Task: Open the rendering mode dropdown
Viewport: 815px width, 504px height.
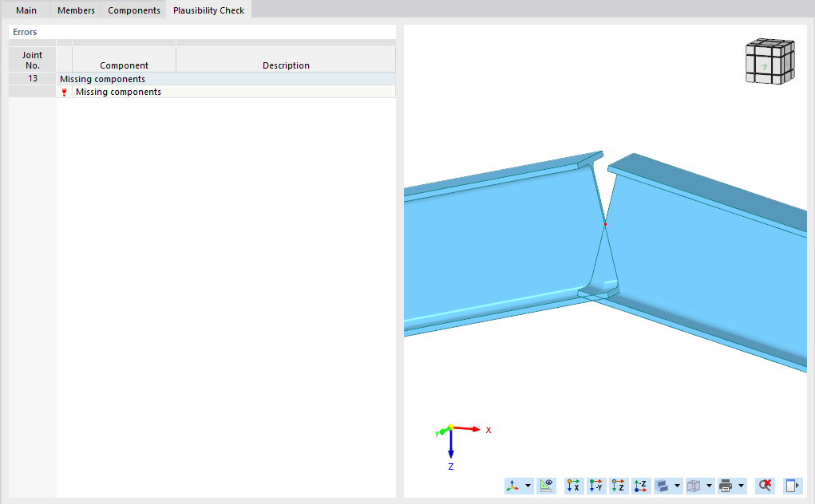Action: (678, 485)
